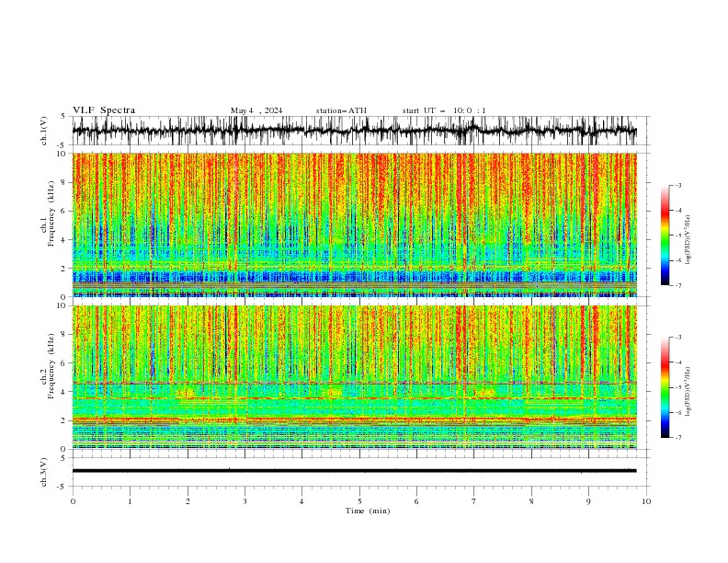Click the time axis tick label '8'
The image size is (728, 563).
[531, 501]
